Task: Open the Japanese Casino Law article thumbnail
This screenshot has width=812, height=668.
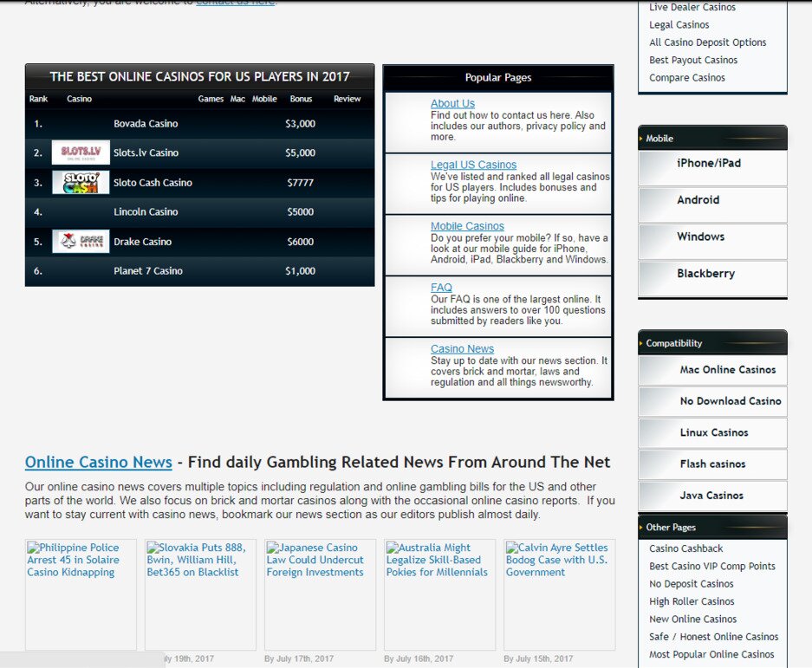Action: pos(320,594)
